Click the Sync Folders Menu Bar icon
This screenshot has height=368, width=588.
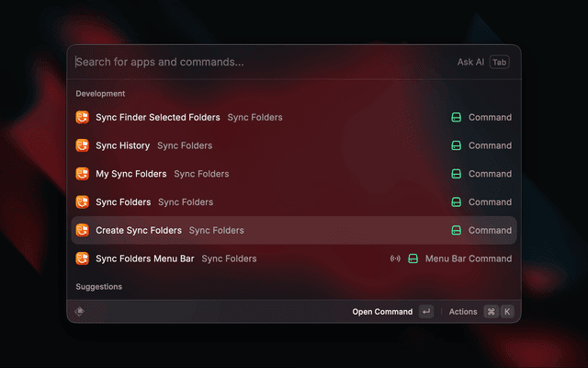82,259
